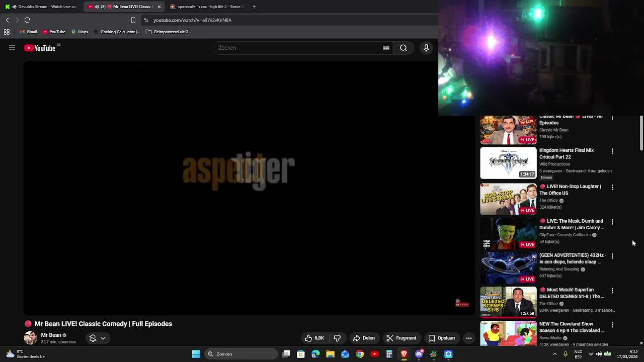
Task: Open the YouTube bookmark
Action: click(x=54, y=32)
